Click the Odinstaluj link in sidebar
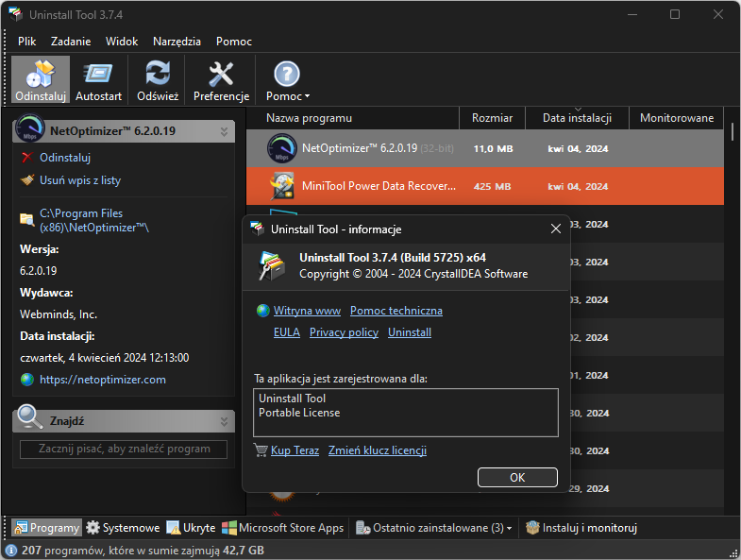The height and width of the screenshot is (560, 741). click(x=65, y=158)
